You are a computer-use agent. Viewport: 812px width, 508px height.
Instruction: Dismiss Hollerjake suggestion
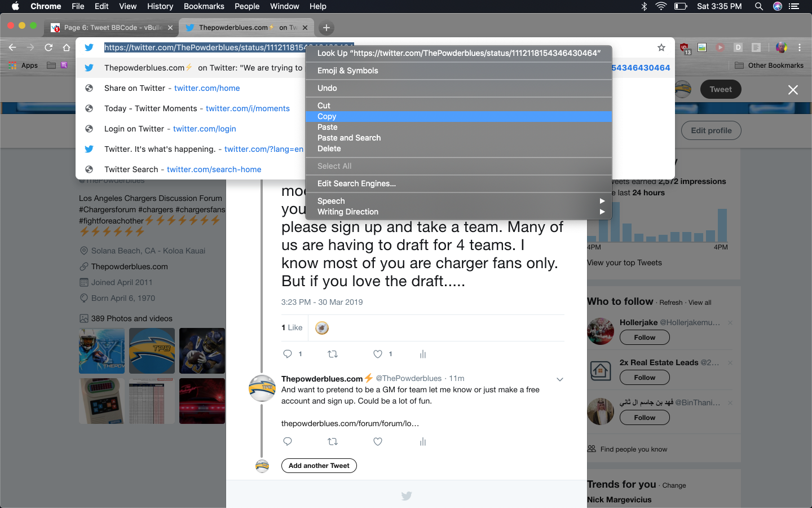[x=730, y=323]
